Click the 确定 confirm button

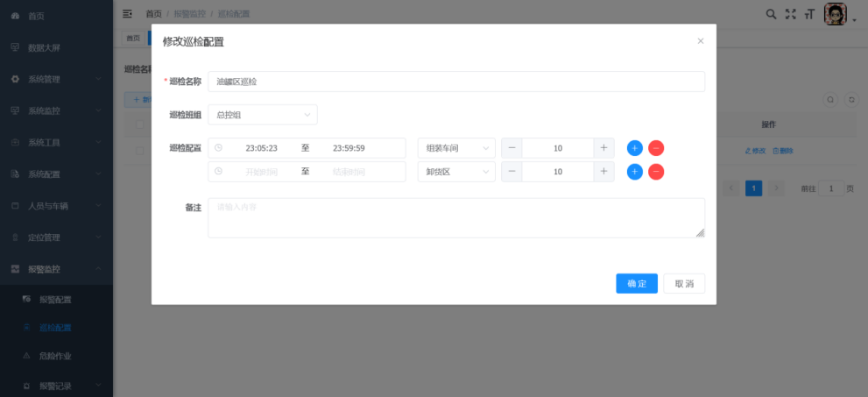point(636,284)
